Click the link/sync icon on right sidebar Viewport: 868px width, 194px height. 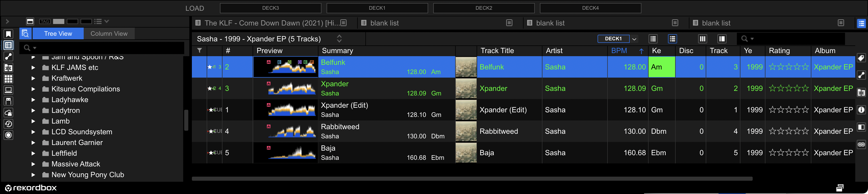(x=861, y=144)
